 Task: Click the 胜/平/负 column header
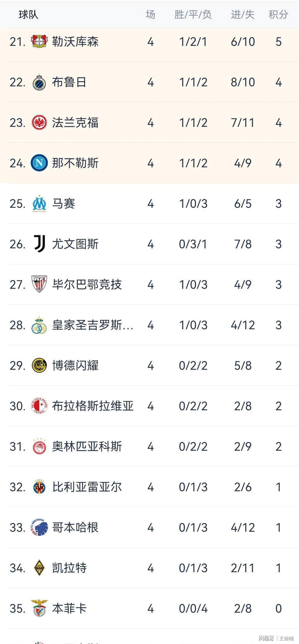(x=193, y=15)
